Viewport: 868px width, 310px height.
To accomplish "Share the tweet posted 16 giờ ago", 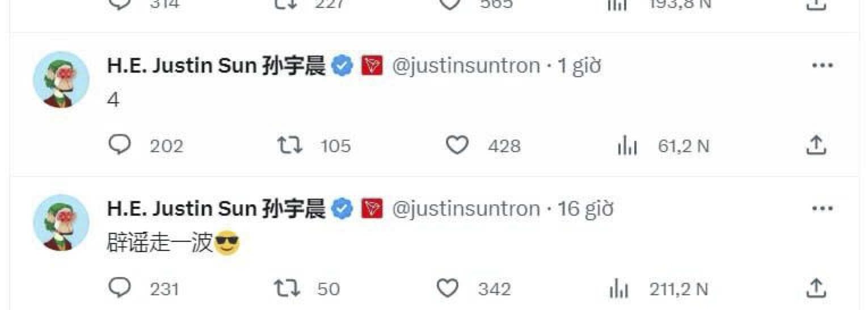I will point(816,288).
